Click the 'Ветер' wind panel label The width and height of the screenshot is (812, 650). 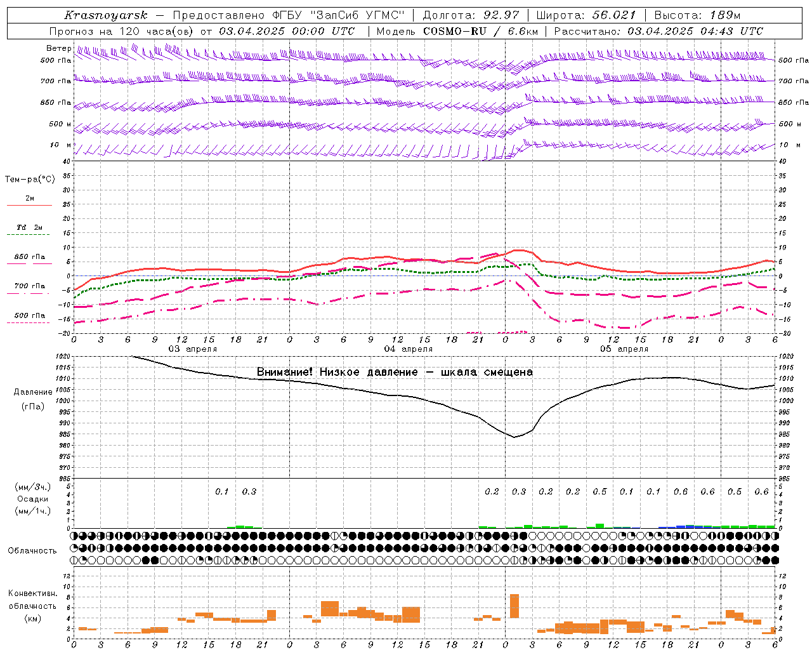point(58,48)
